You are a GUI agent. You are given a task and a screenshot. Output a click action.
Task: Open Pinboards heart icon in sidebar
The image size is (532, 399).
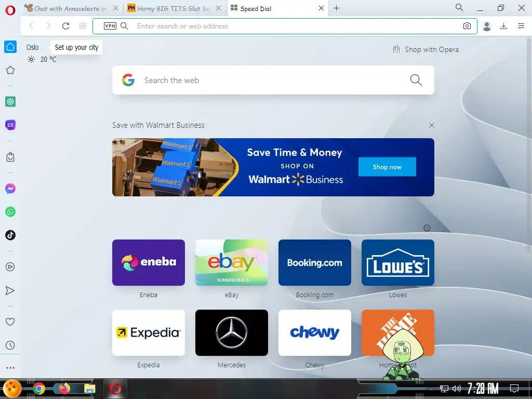[10, 322]
